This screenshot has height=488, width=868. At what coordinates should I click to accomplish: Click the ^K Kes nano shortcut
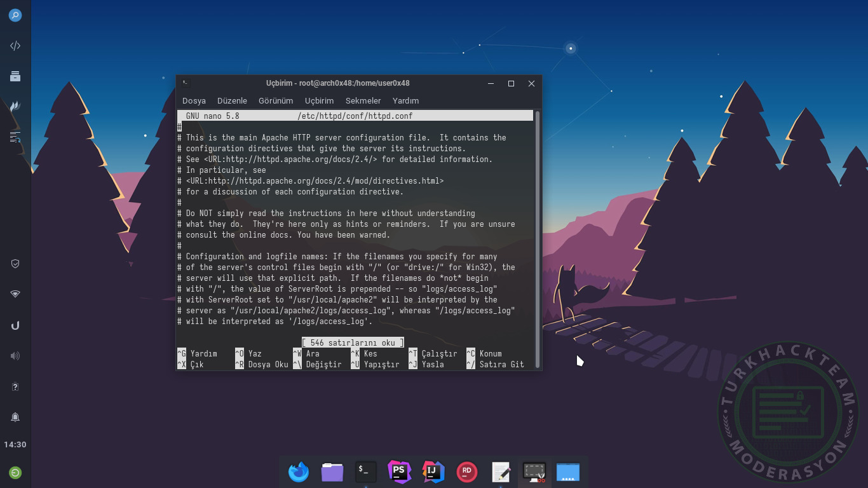point(364,354)
